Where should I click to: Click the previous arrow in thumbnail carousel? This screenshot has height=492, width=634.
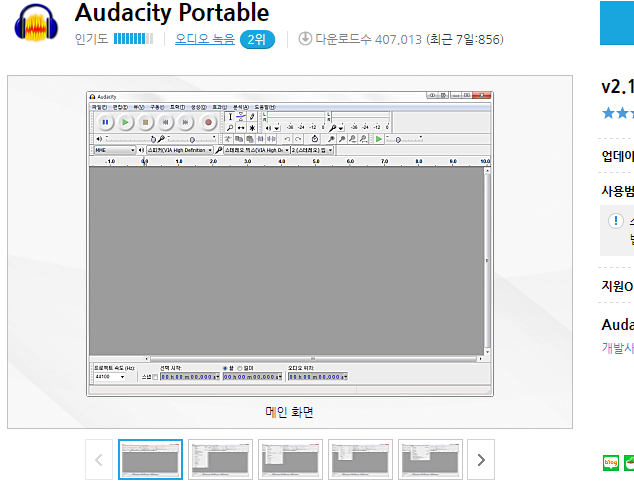click(x=99, y=460)
